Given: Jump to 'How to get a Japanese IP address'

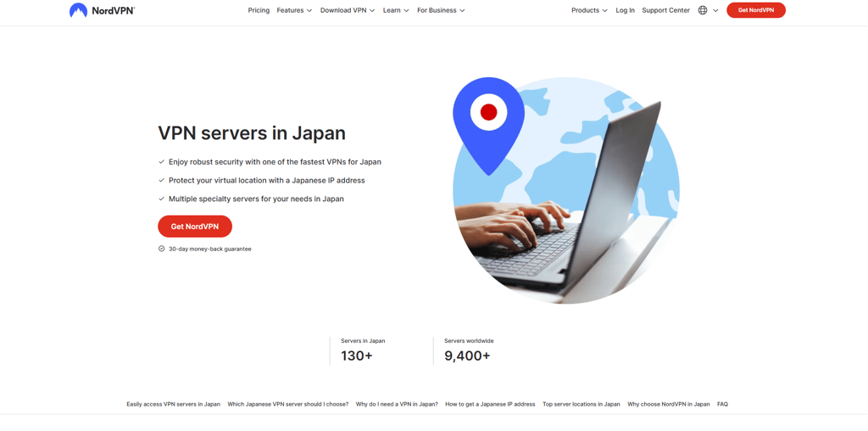Looking at the screenshot, I should click(x=490, y=404).
